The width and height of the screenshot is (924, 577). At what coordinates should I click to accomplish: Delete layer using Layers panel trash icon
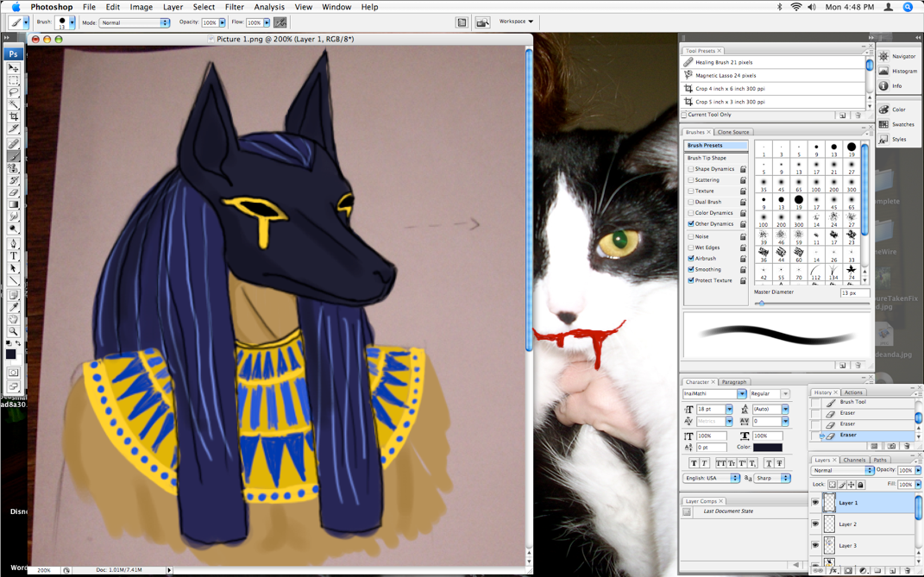coord(908,570)
